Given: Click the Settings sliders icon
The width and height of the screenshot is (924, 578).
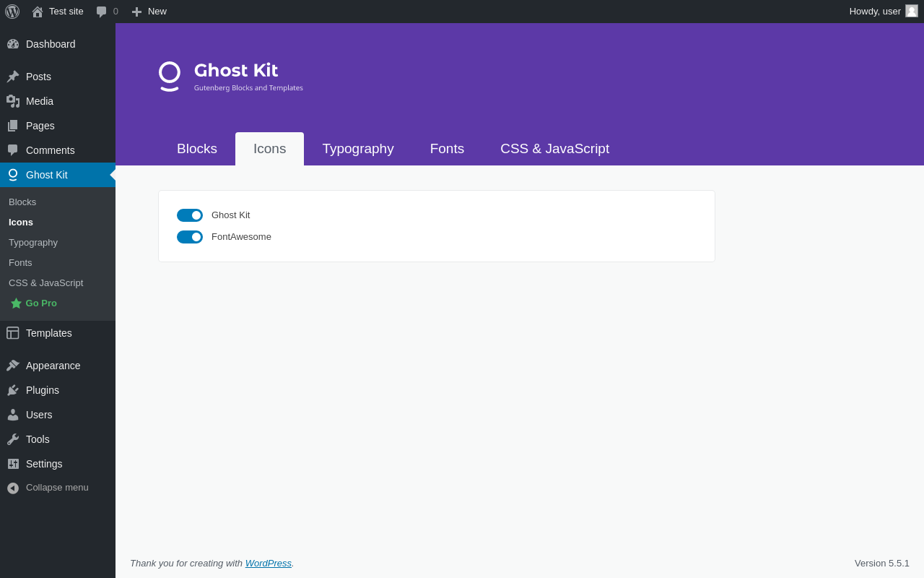Looking at the screenshot, I should pyautogui.click(x=13, y=464).
